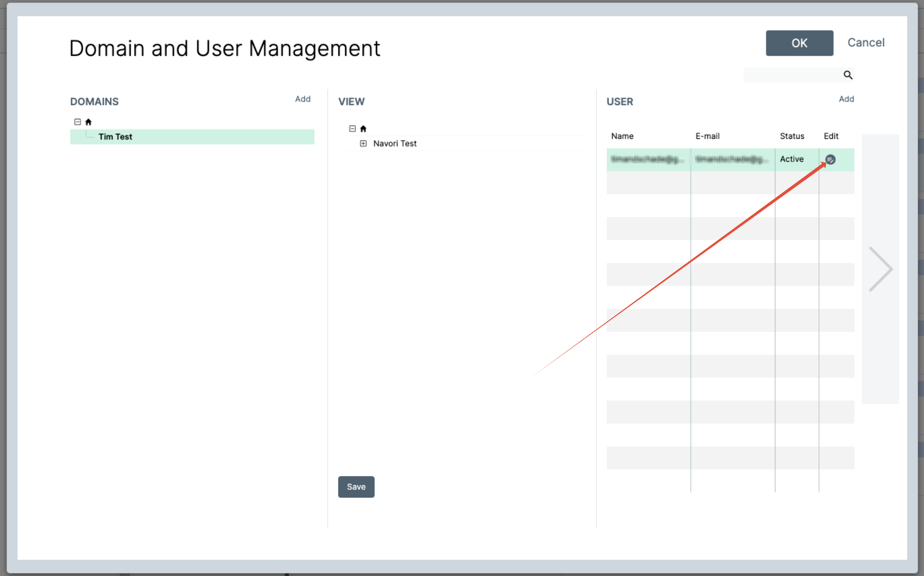Select the Active user row's status cell
This screenshot has height=576, width=924.
pyautogui.click(x=792, y=159)
